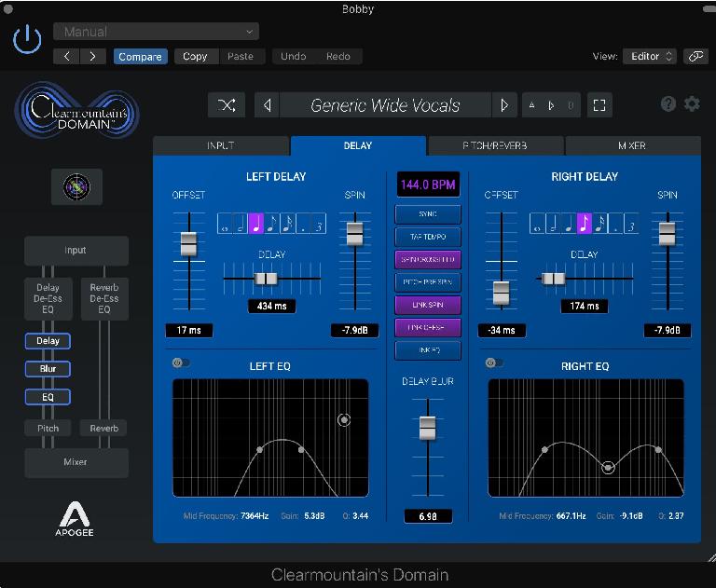This screenshot has width=716, height=588.
Task: Click Delay De-Ess EQ signal flow block
Action: (48, 298)
